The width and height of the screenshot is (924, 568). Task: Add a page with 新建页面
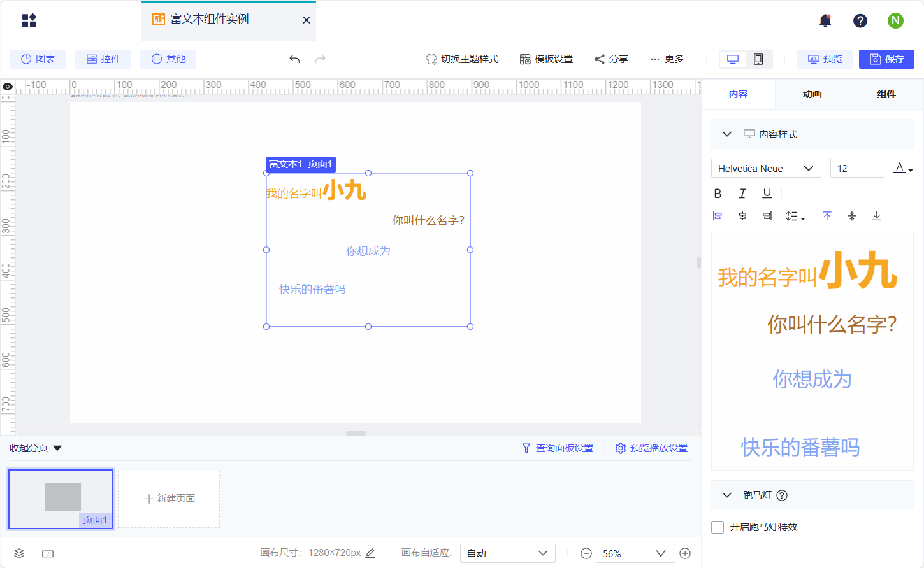click(169, 499)
